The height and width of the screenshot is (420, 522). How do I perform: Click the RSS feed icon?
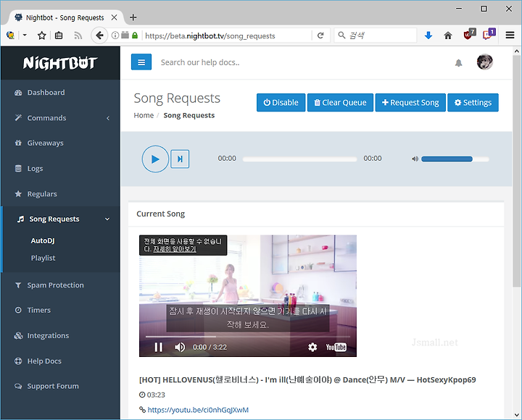point(78,35)
